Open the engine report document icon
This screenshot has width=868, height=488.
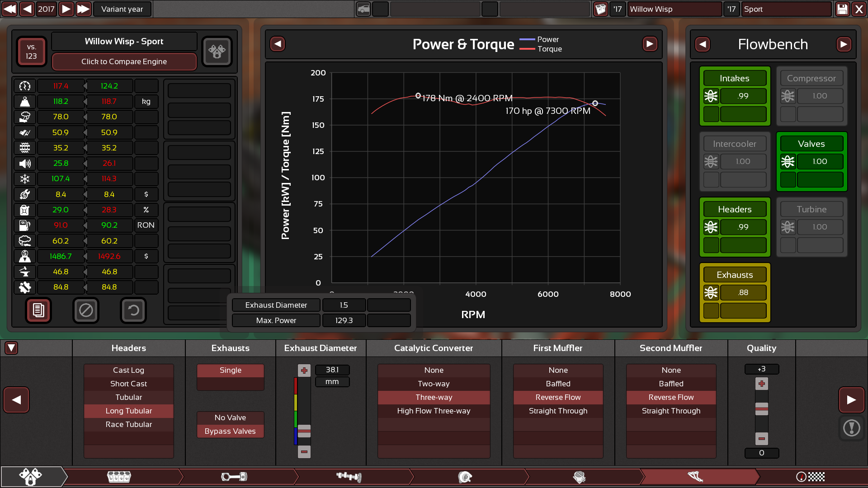[38, 310]
